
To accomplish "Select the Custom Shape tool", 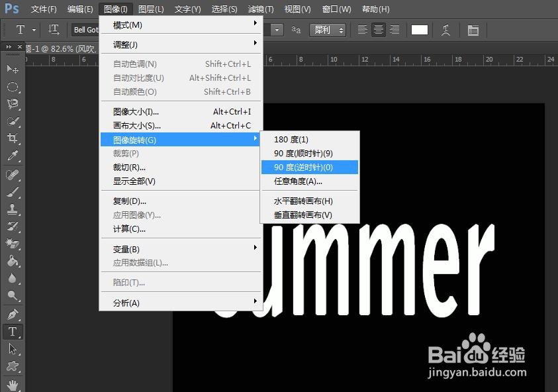I will (x=13, y=366).
